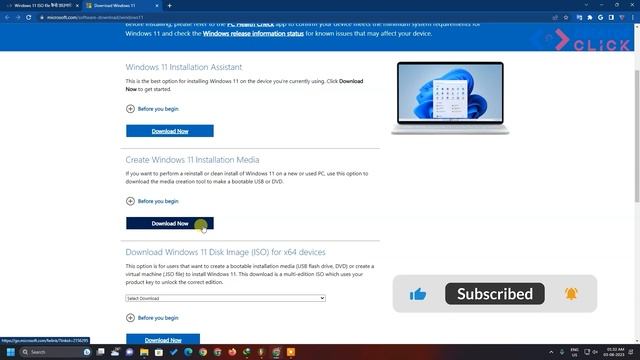640x360 pixels.
Task: Open the clock and date in the taskbar
Action: click(615, 352)
